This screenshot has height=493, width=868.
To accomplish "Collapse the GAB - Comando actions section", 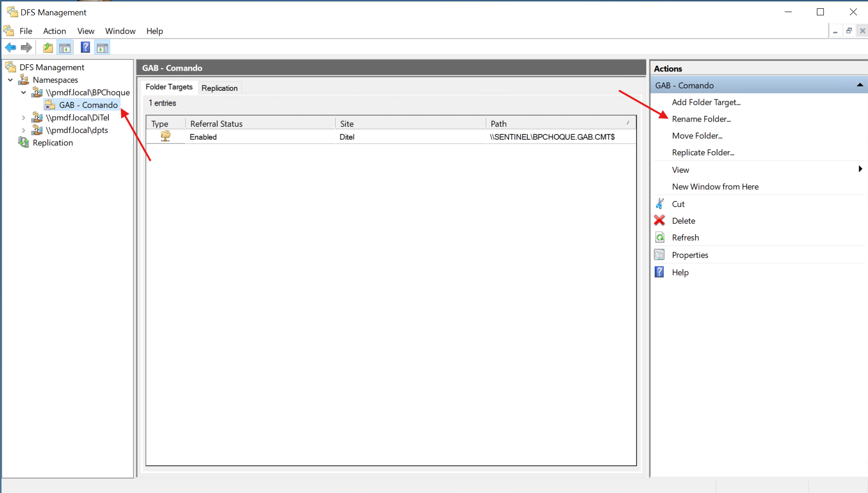I will coord(860,85).
